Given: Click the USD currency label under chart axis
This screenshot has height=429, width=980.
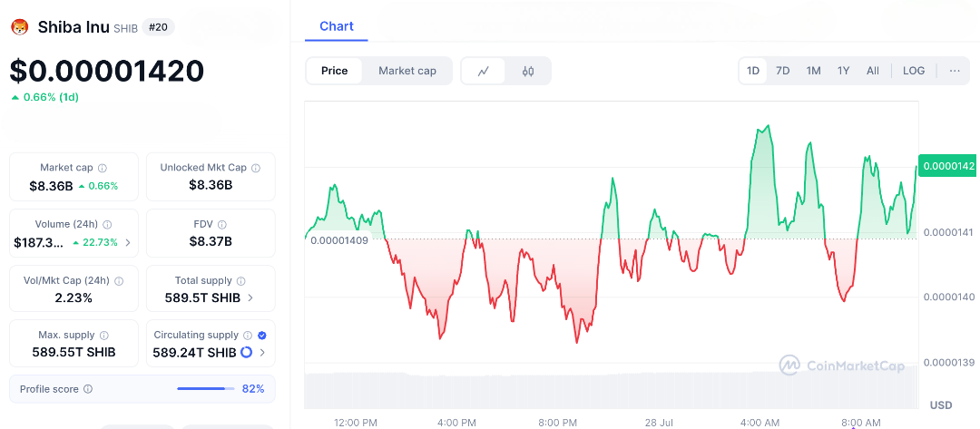Looking at the screenshot, I should click(941, 405).
